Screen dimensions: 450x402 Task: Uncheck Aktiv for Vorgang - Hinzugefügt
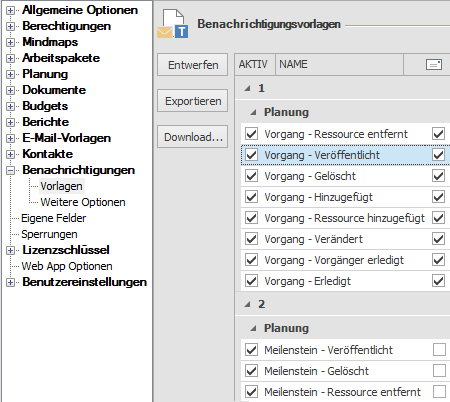pyautogui.click(x=251, y=197)
